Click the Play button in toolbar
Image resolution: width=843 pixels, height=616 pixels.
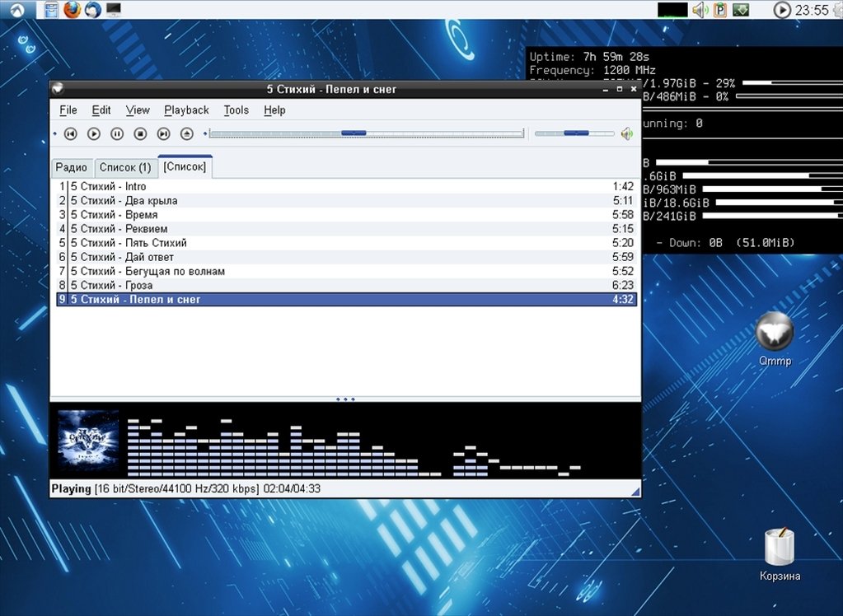coord(94,134)
